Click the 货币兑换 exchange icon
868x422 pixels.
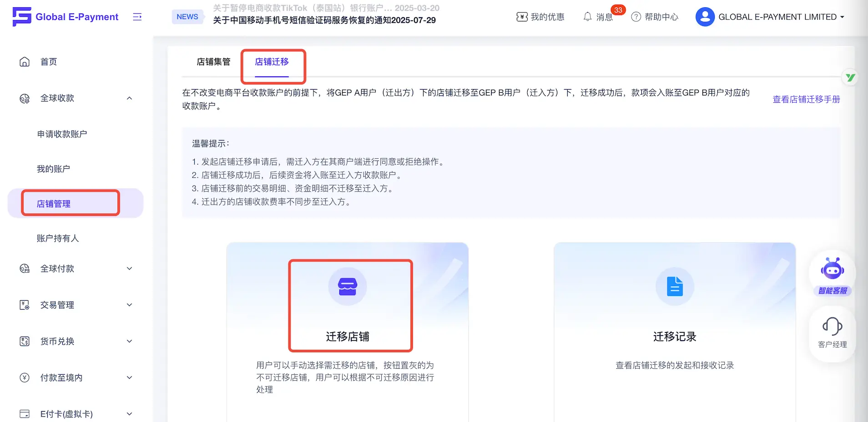25,342
